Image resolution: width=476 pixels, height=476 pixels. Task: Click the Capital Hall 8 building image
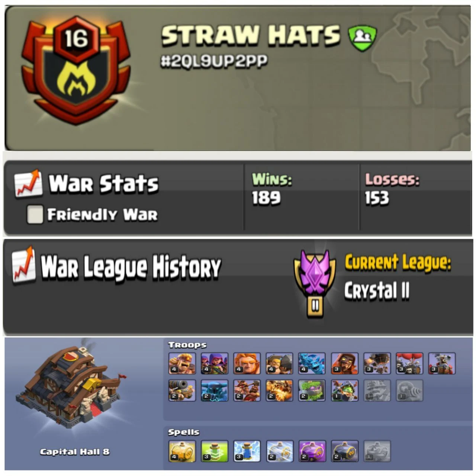click(x=71, y=389)
